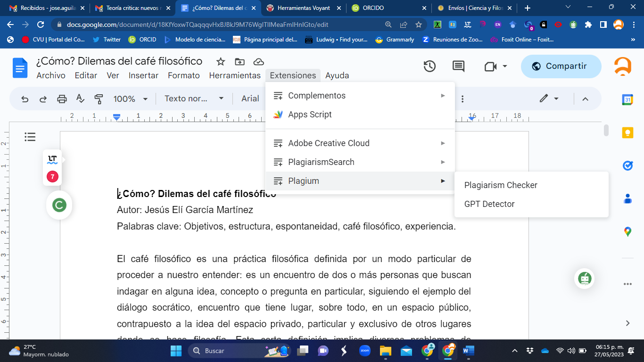644x362 pixels.
Task: Open the Adobe Creative Cloud submenu
Action: pos(360,143)
